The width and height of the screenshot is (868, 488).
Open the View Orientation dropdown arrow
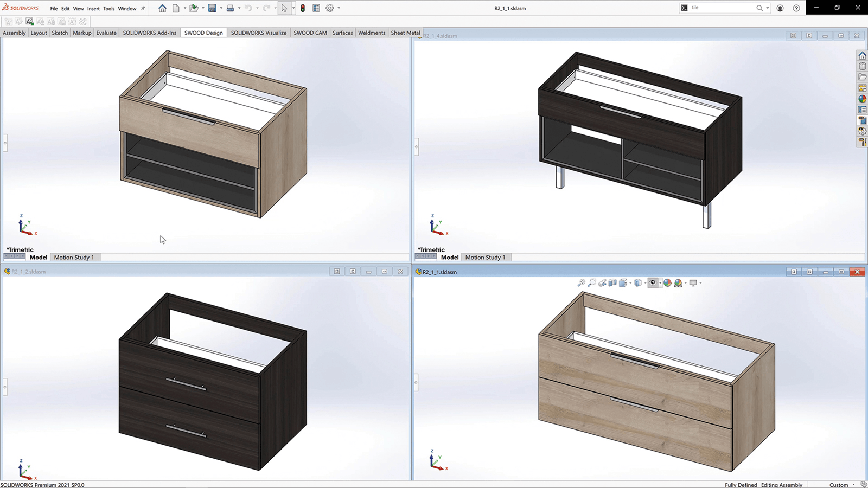click(x=630, y=282)
